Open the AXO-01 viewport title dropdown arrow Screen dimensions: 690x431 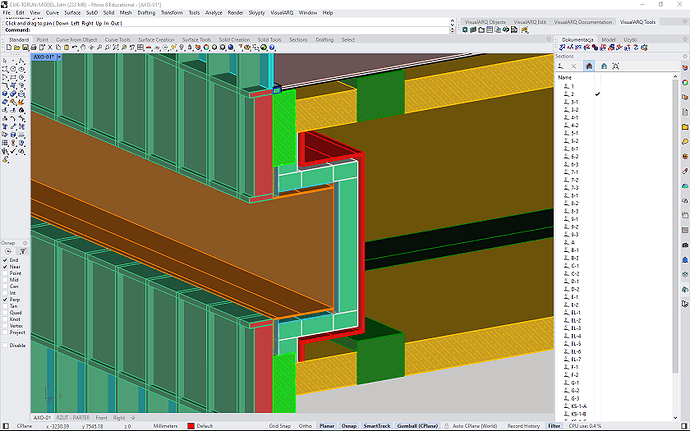[59, 57]
